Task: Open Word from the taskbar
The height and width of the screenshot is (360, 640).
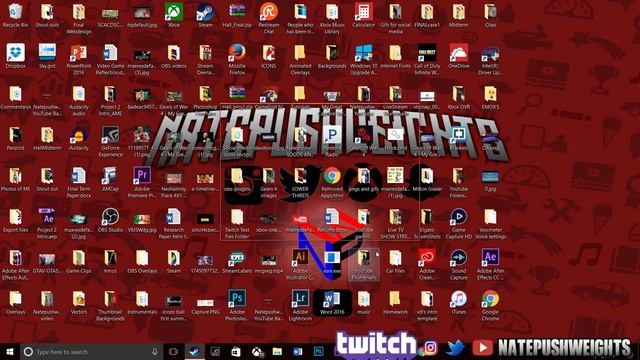Action: pyautogui.click(x=298, y=351)
